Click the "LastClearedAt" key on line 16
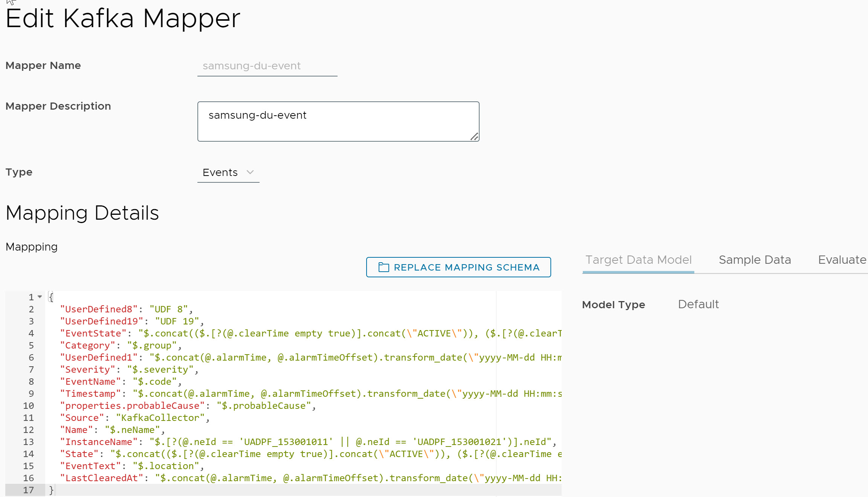This screenshot has width=868, height=497. [x=102, y=478]
